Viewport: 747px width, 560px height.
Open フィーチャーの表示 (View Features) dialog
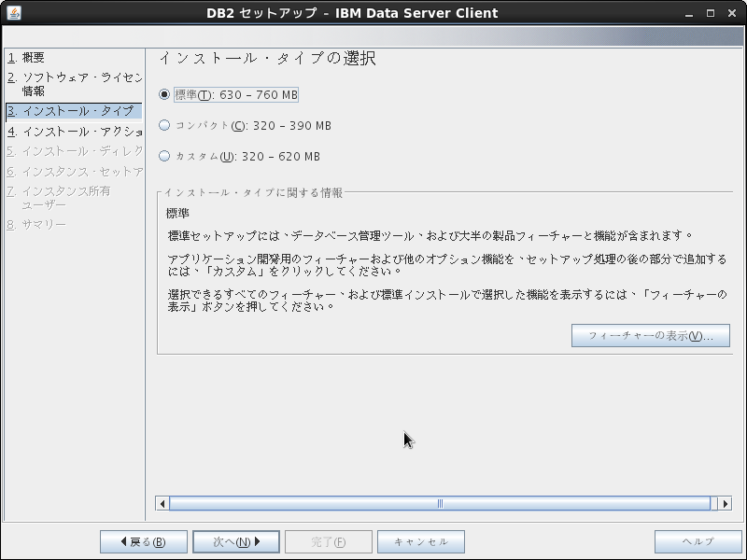650,336
